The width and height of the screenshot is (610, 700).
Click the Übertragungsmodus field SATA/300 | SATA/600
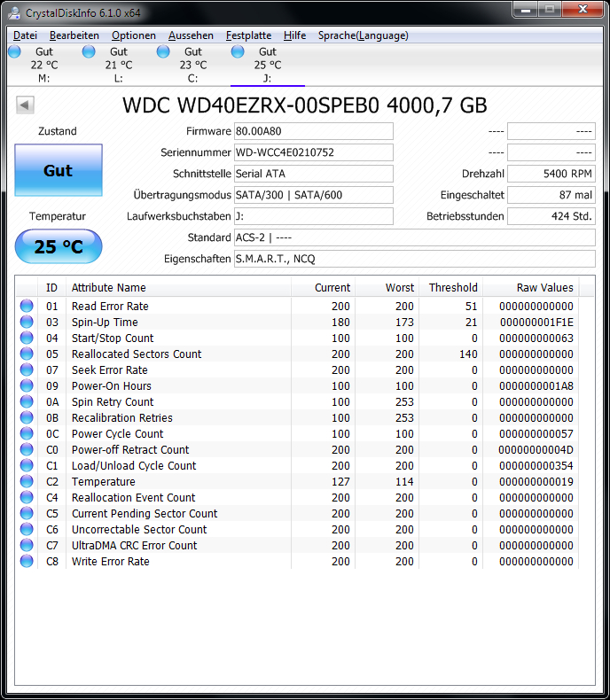point(314,195)
